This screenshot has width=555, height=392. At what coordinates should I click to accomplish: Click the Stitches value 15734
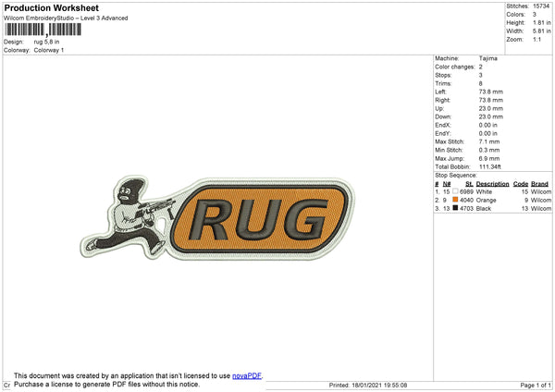click(541, 6)
